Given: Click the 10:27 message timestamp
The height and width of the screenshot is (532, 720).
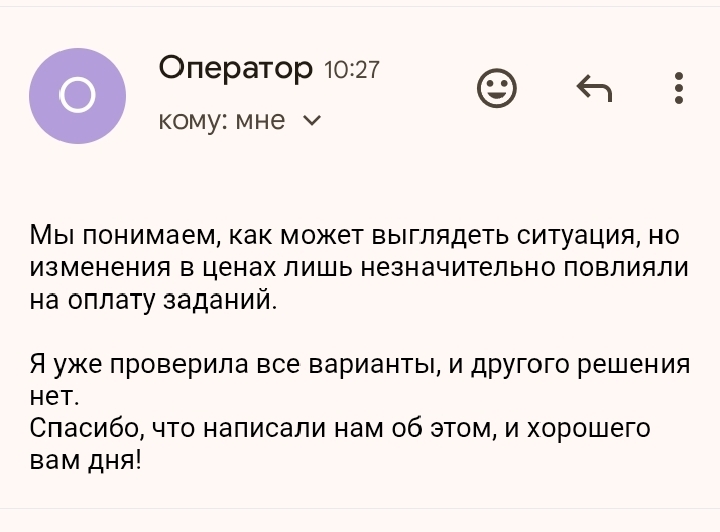Looking at the screenshot, I should 352,70.
